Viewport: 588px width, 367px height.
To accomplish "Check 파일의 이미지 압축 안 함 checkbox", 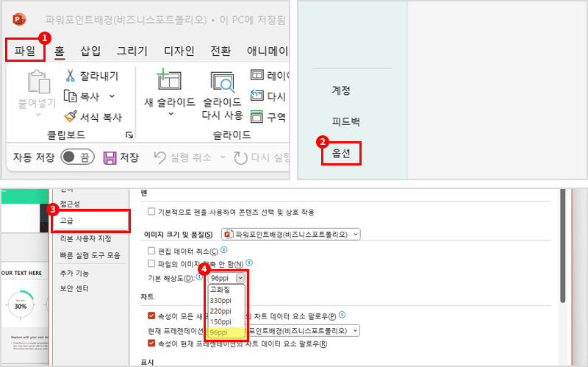I will 151,263.
